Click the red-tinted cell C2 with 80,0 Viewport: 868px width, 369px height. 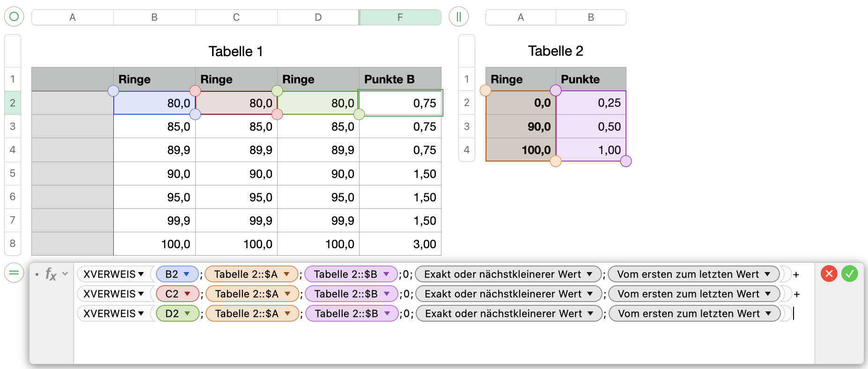(x=236, y=103)
